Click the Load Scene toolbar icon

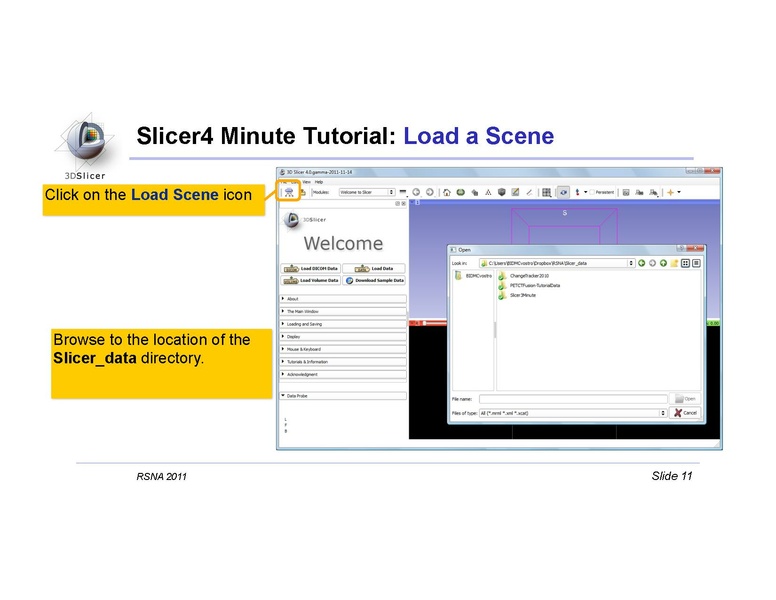(289, 192)
